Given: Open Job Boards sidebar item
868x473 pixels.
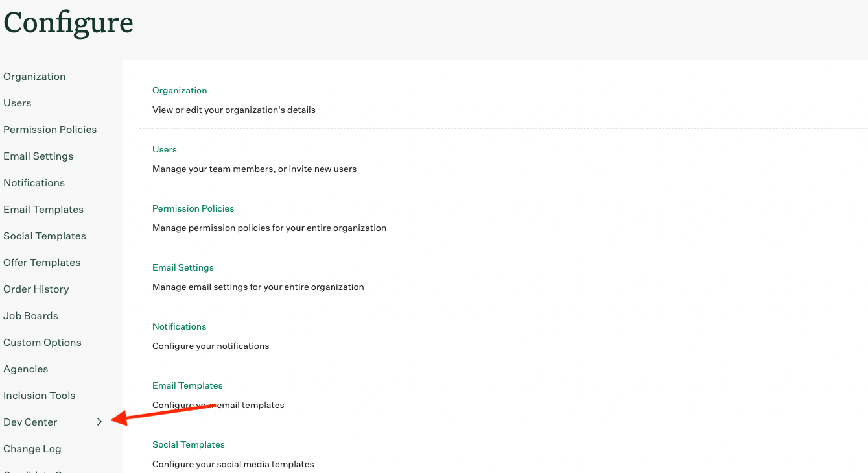Looking at the screenshot, I should (31, 316).
